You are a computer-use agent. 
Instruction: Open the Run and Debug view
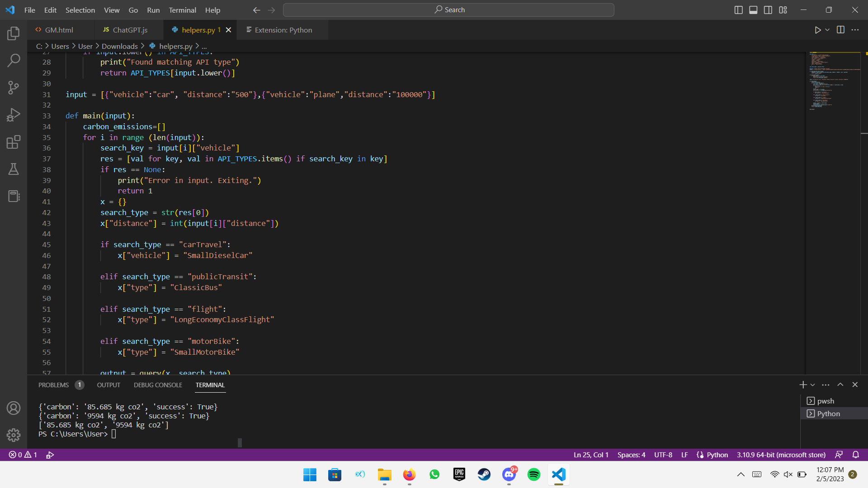(x=14, y=115)
